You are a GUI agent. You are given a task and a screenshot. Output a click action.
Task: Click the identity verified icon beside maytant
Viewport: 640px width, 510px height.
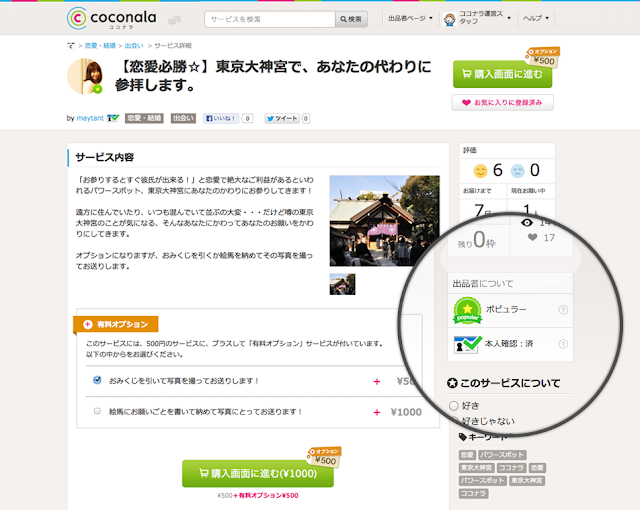click(113, 118)
